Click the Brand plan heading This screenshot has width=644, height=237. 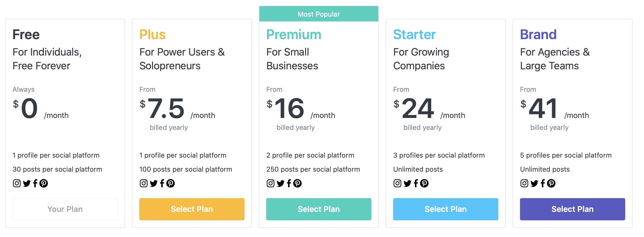538,35
